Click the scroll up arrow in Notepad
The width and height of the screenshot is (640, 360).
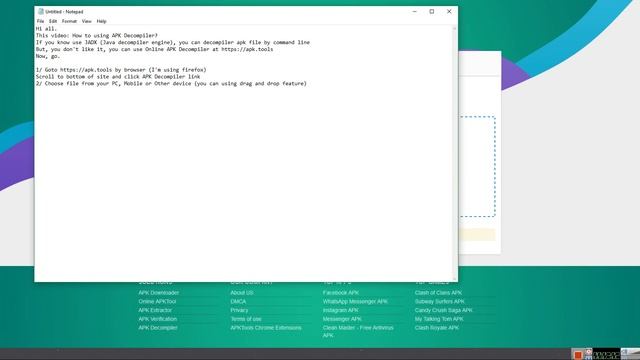(454, 28)
